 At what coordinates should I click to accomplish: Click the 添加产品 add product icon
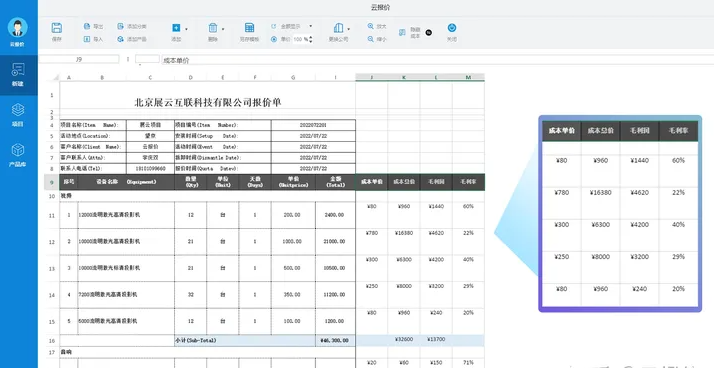120,39
